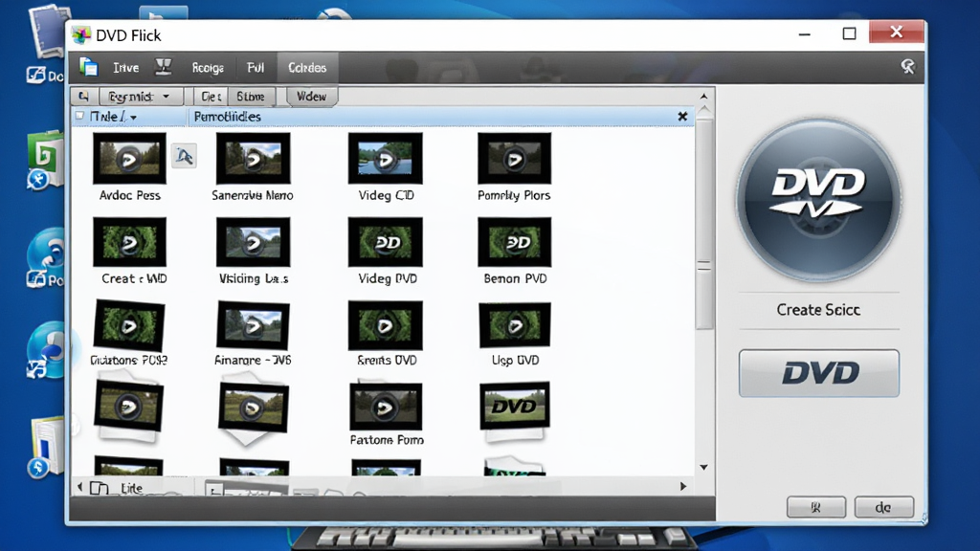Open the green G desktop icon
This screenshot has height=551, width=980.
pyautogui.click(x=45, y=161)
